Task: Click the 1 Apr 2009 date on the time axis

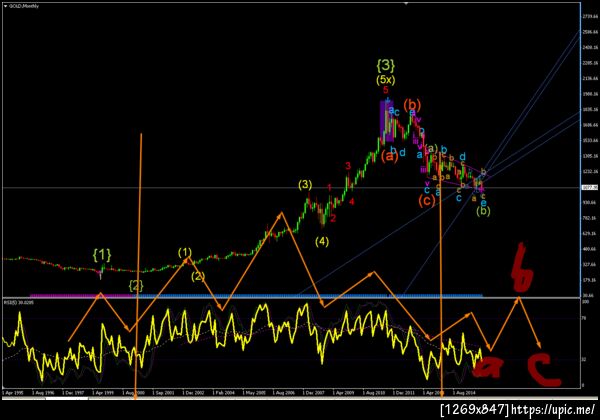Action: 343,392
